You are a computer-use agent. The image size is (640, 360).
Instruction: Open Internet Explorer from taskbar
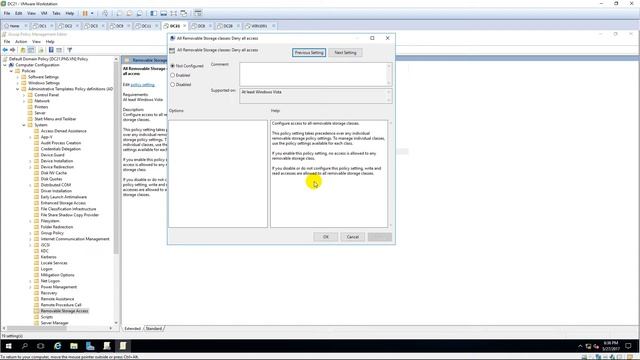coord(58,346)
